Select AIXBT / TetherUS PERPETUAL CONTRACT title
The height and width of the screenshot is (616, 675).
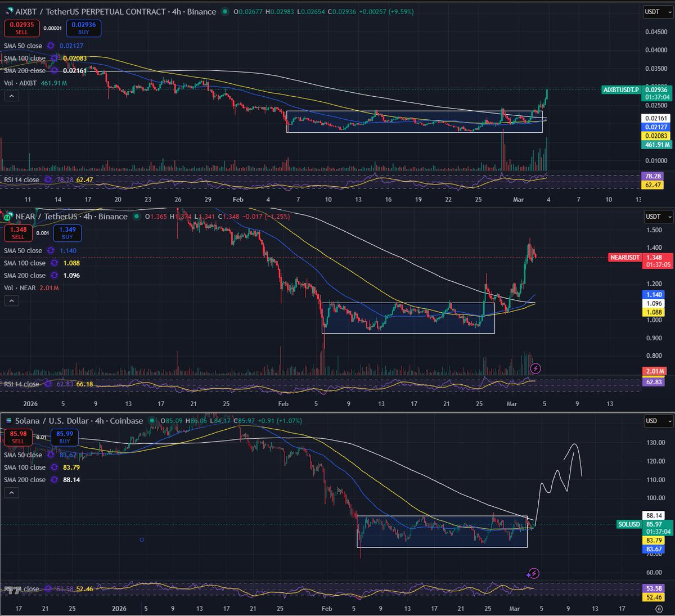coord(91,11)
